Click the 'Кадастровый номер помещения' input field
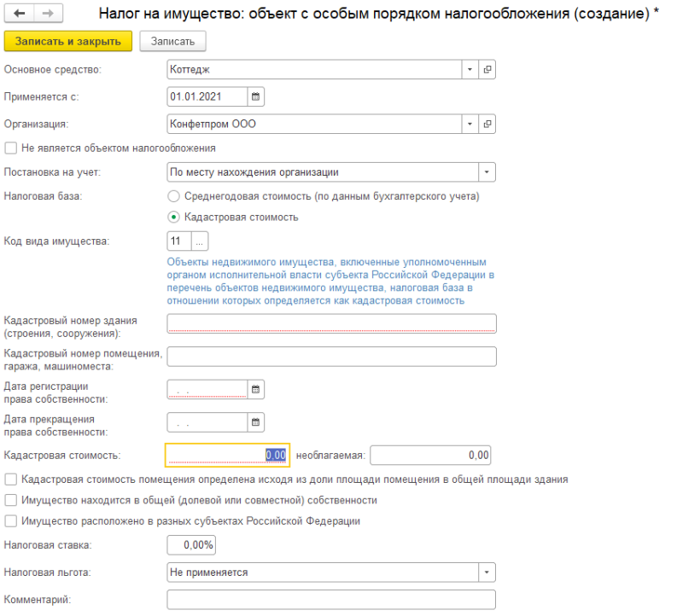 coord(331,357)
